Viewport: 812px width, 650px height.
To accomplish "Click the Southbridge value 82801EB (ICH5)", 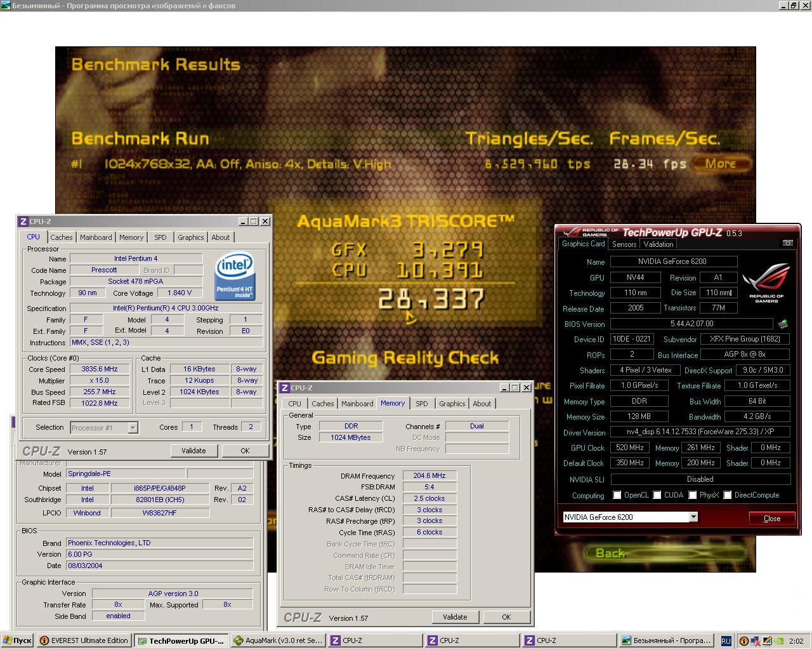I will (160, 500).
